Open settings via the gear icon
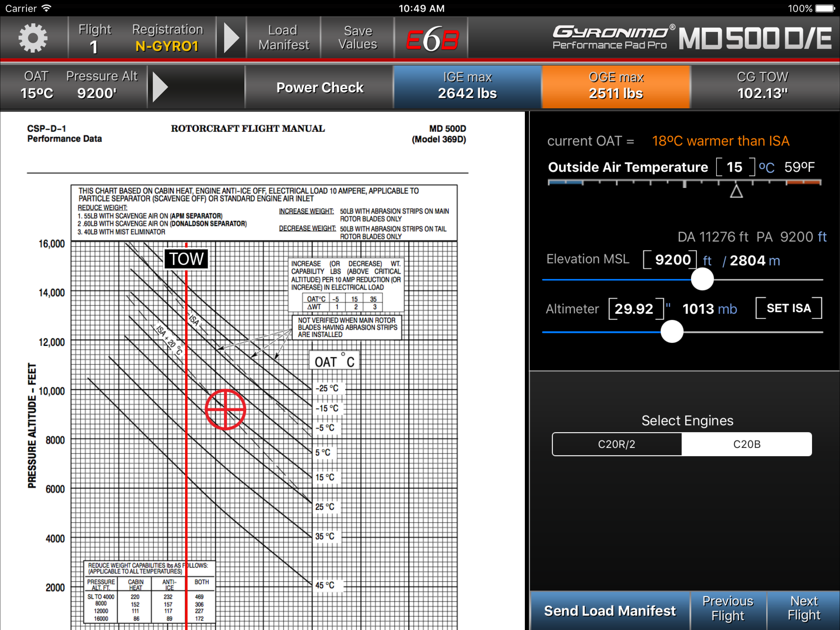 coord(33,38)
